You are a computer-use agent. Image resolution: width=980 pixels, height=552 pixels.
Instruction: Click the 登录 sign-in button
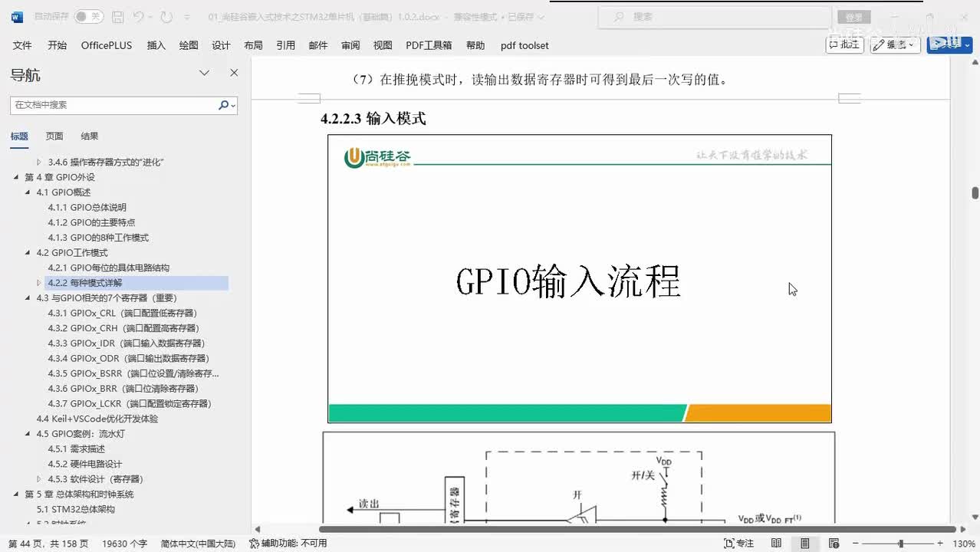point(853,17)
